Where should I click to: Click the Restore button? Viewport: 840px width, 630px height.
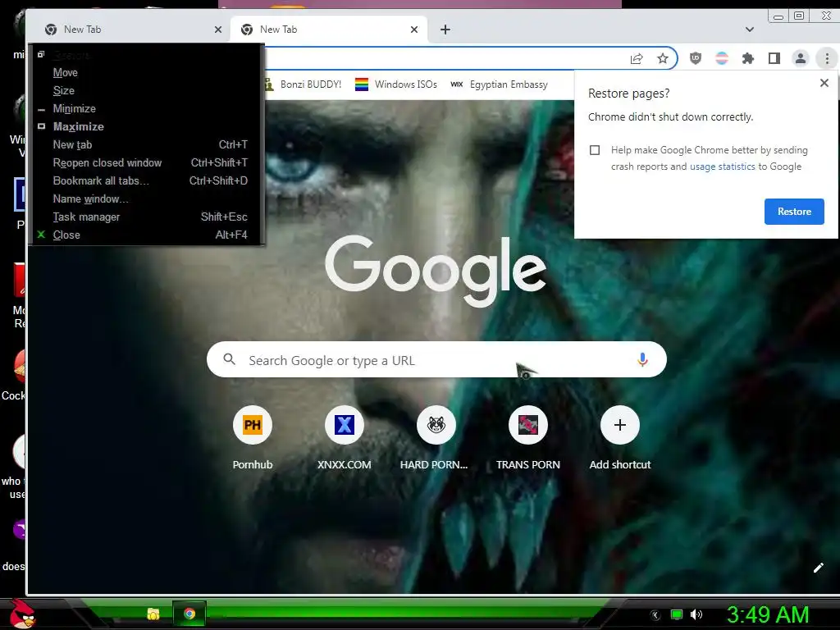[x=794, y=212]
